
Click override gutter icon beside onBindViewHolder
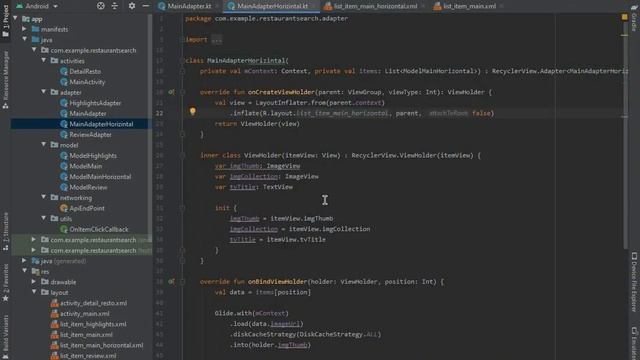pyautogui.click(x=171, y=282)
